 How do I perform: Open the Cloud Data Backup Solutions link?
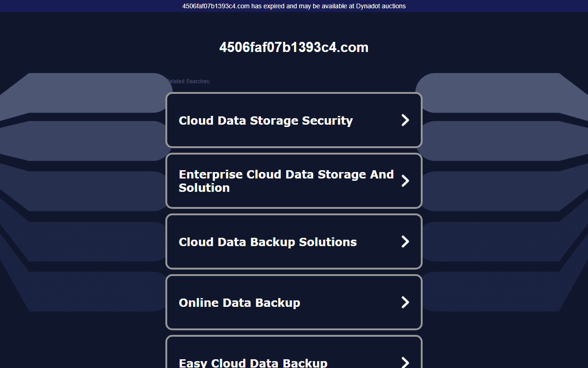point(294,241)
